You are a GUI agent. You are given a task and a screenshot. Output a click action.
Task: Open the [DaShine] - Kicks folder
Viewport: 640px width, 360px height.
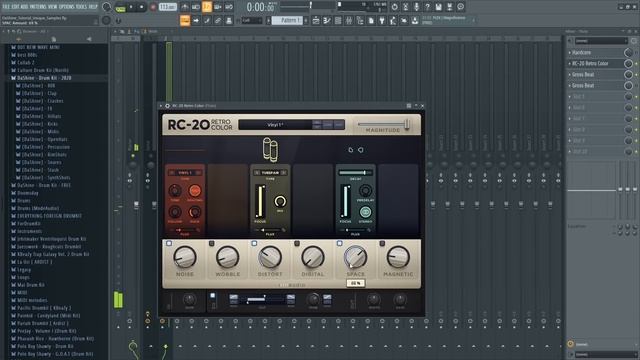tap(40, 124)
